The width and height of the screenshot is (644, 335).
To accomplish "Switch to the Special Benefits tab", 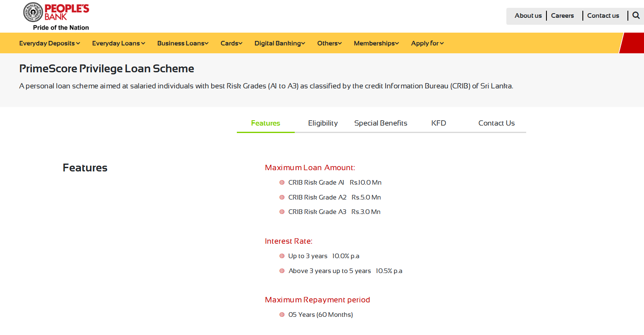I will click(x=381, y=123).
